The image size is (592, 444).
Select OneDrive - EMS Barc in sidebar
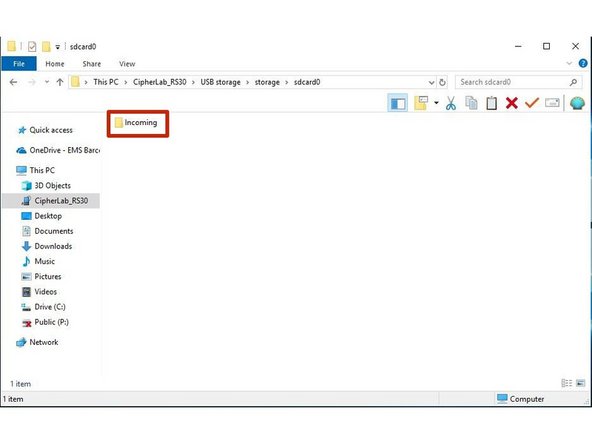tap(58, 150)
